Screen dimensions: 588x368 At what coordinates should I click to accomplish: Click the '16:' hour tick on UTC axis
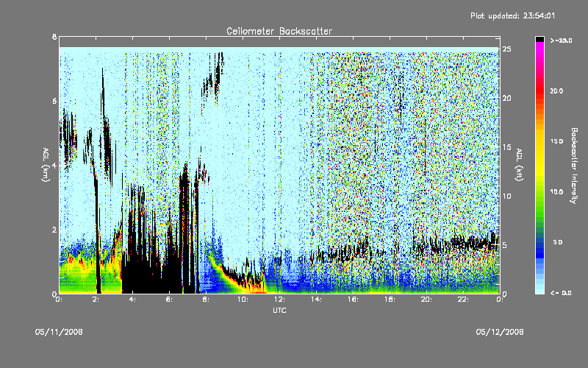click(353, 300)
